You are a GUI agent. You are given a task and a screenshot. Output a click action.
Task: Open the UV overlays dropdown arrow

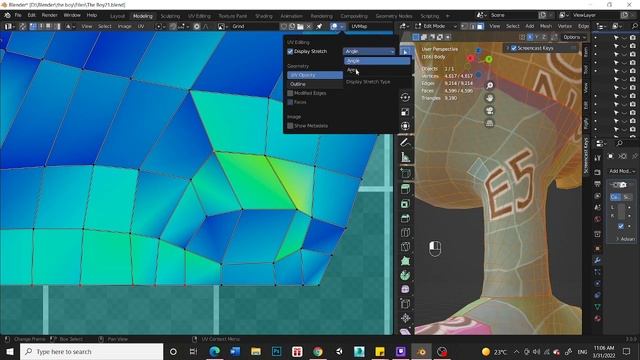pos(342,26)
